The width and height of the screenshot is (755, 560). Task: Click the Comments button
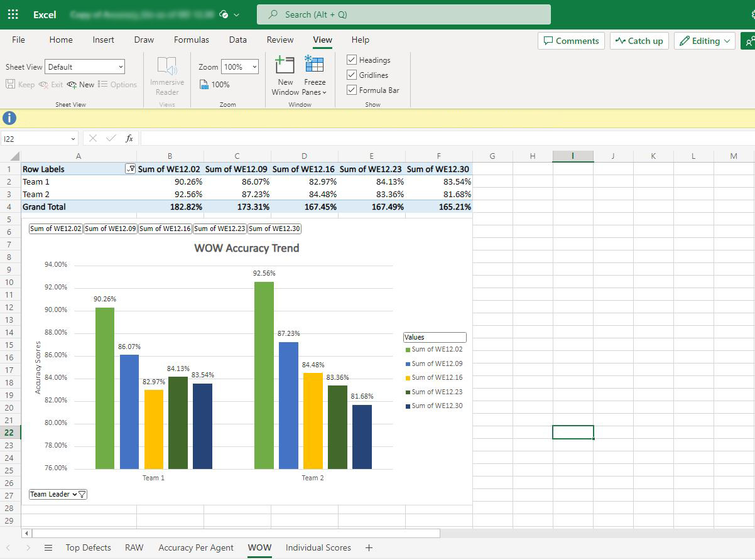pyautogui.click(x=571, y=41)
